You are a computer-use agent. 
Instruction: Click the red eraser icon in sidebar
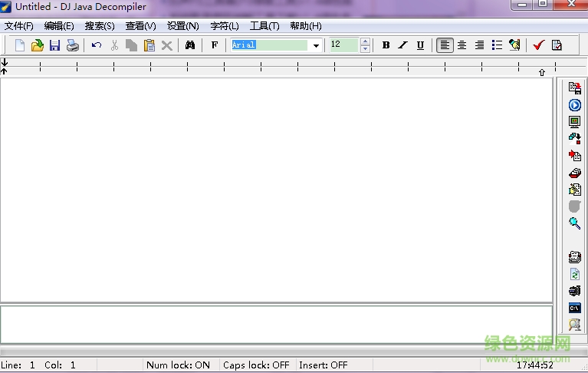point(574,173)
